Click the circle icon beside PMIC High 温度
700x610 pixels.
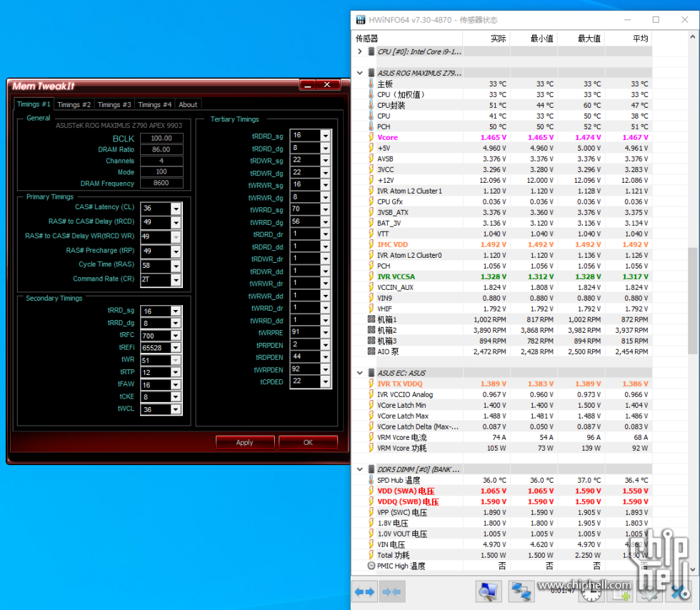tap(371, 566)
